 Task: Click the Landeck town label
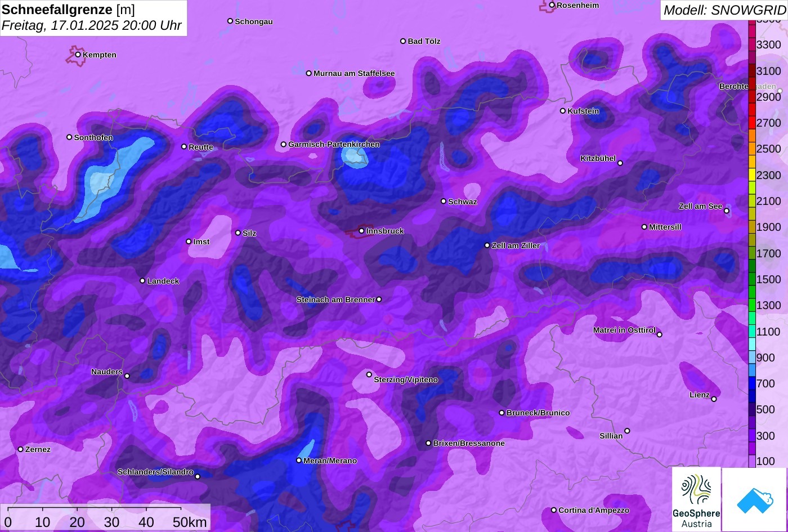tap(163, 281)
